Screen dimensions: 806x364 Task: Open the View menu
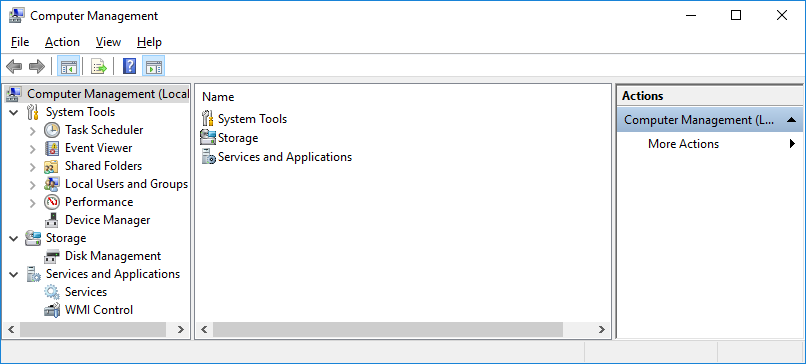tap(108, 42)
